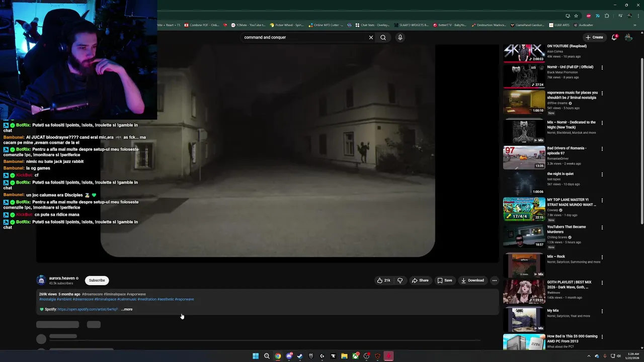Open the Destruction Warlock bookmark
The image size is (644, 362).
[x=489, y=25]
